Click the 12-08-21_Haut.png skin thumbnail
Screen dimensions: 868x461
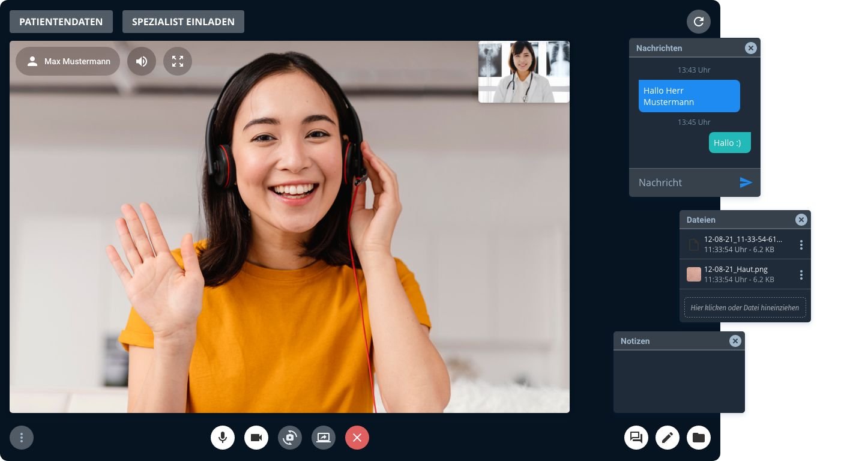[694, 274]
